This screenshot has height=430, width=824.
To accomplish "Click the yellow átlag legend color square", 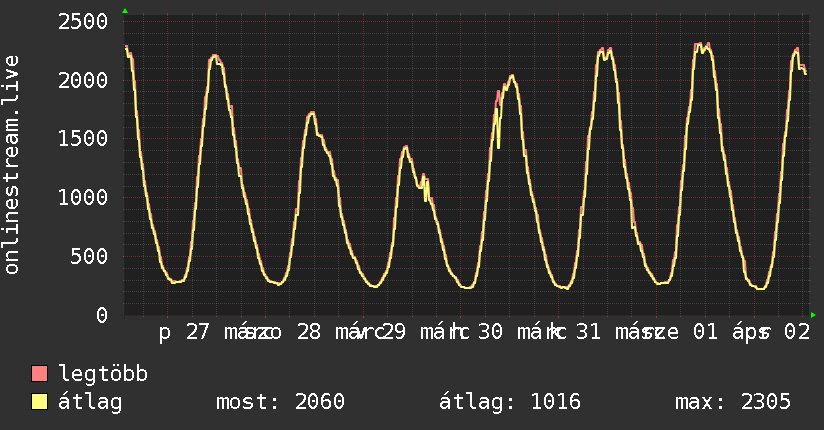I will point(40,402).
